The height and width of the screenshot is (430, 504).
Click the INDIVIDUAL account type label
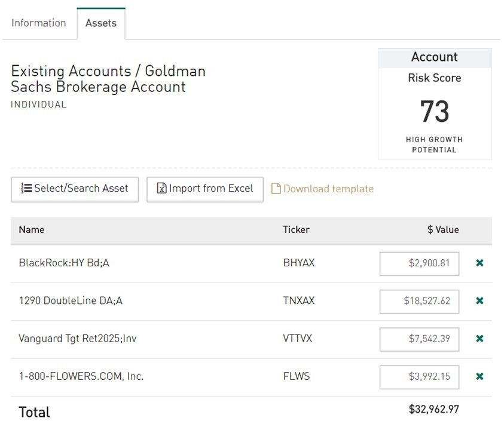point(39,105)
